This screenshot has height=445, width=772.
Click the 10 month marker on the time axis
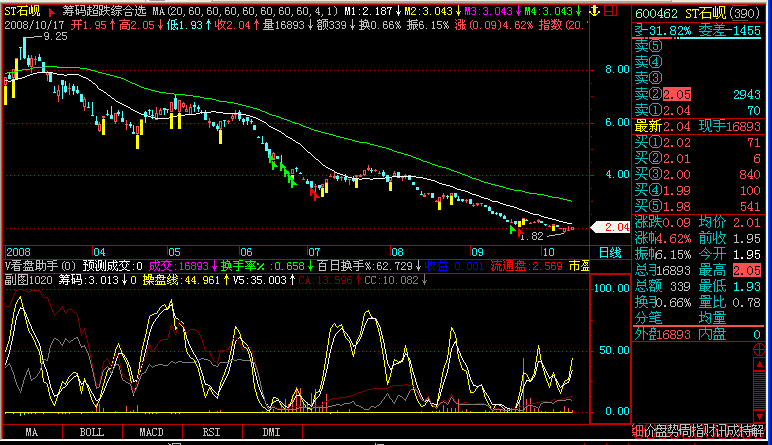548,252
